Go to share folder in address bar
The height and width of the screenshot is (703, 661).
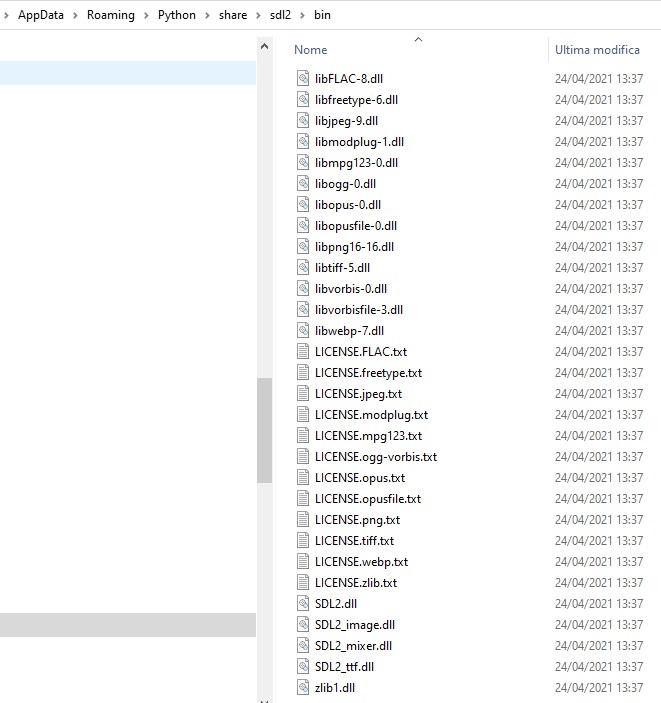[233, 15]
